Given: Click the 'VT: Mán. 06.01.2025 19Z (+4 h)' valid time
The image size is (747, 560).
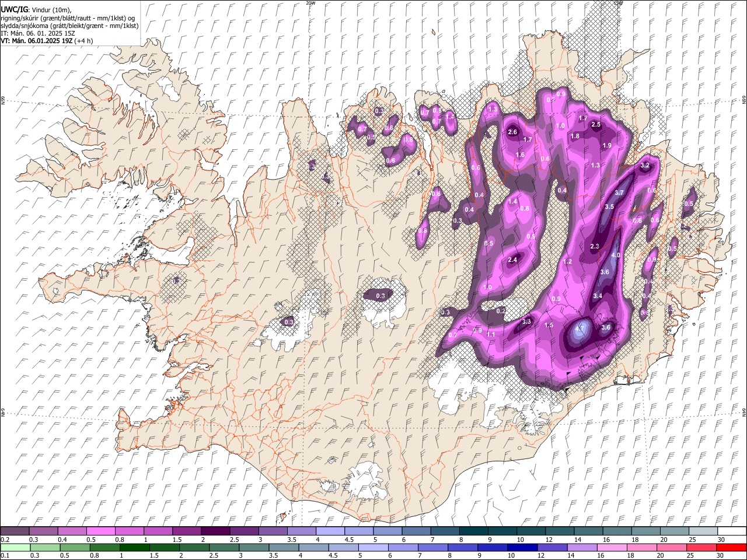Looking at the screenshot, I should [47, 41].
